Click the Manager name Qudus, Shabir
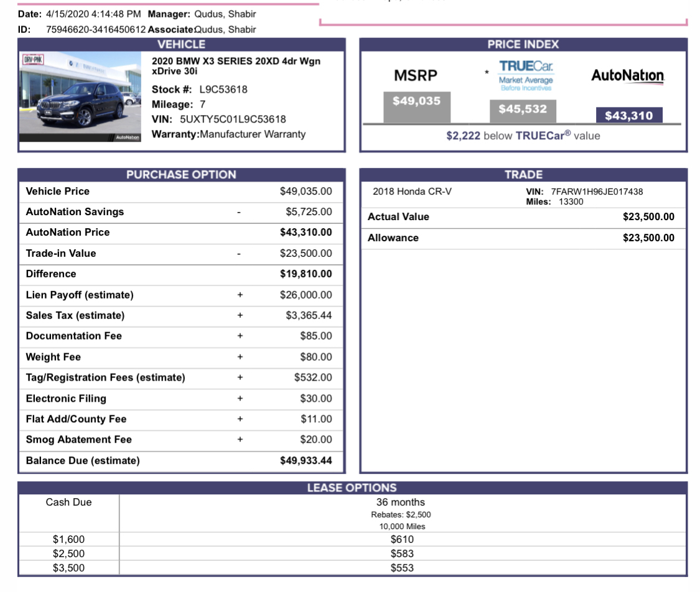Image resolution: width=700 pixels, height=592 pixels. 225,14
